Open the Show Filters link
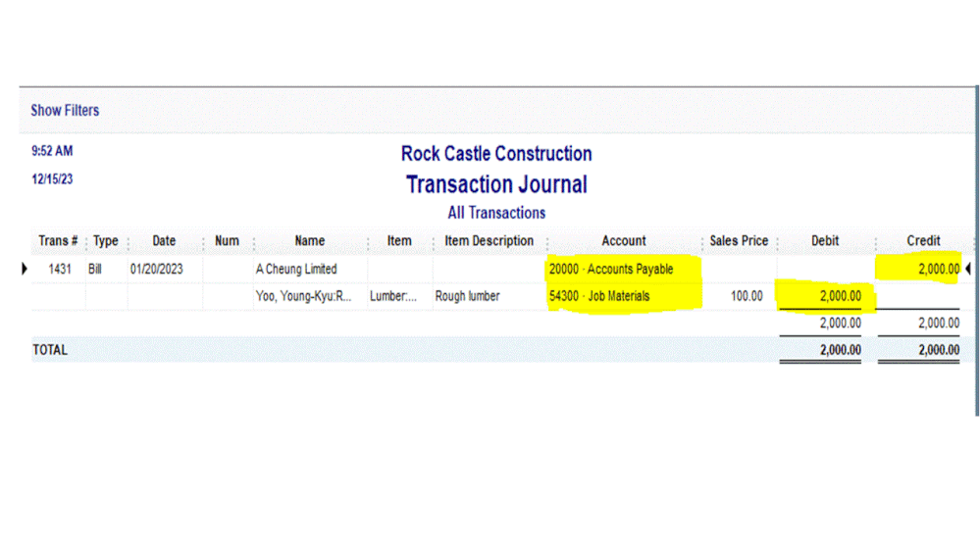This screenshot has height=551, width=980. [x=65, y=111]
